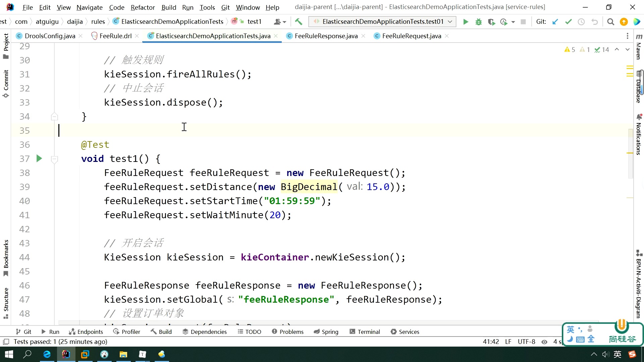Open Windows taskbar search

coord(27,354)
